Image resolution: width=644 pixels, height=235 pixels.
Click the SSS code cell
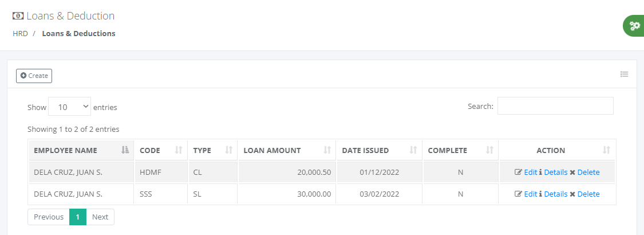point(161,194)
